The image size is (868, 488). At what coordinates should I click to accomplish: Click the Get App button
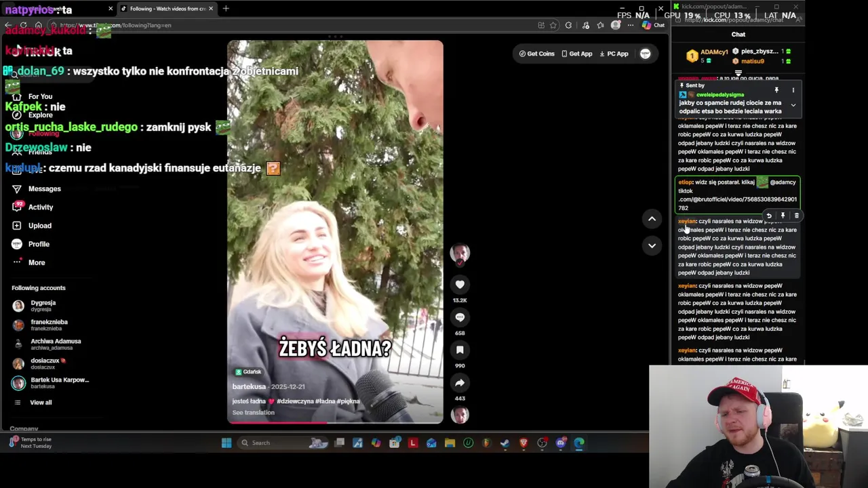click(577, 54)
